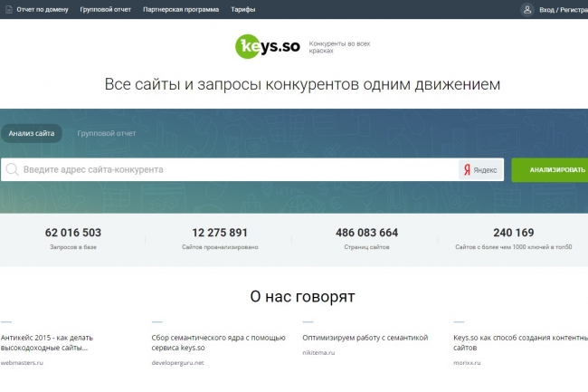This screenshot has width=588, height=392.
Task: Open Групповой отчет in top navigation
Action: [x=105, y=9]
